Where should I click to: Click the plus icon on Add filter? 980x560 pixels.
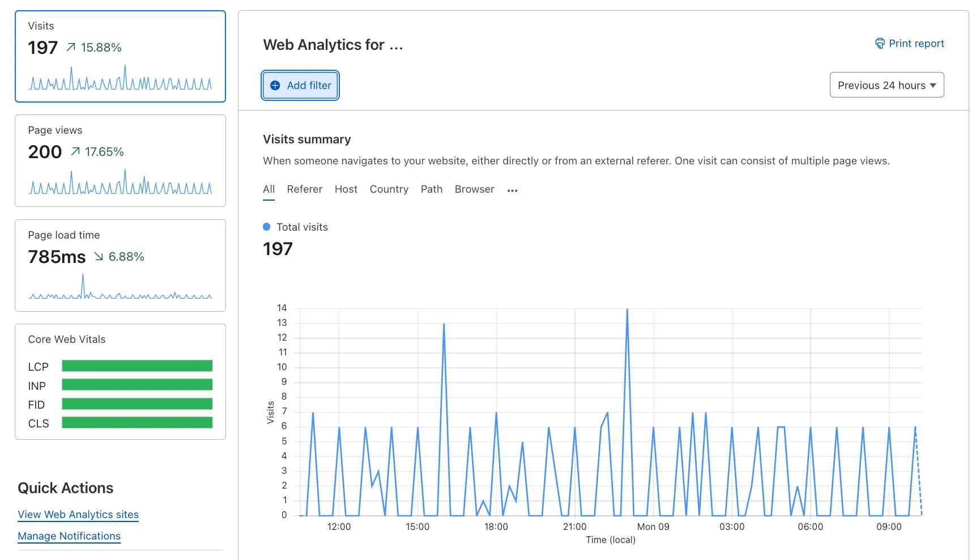coord(275,85)
